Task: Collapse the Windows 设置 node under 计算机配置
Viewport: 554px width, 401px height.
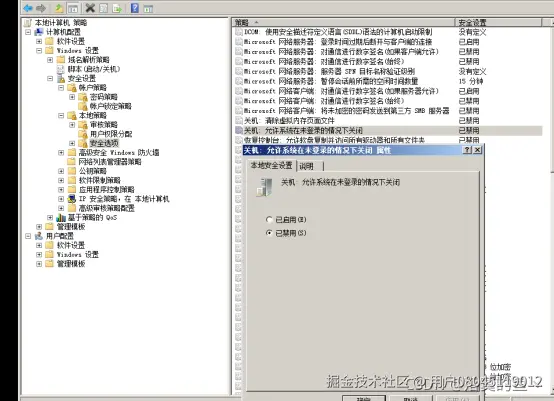Action: (x=39, y=51)
